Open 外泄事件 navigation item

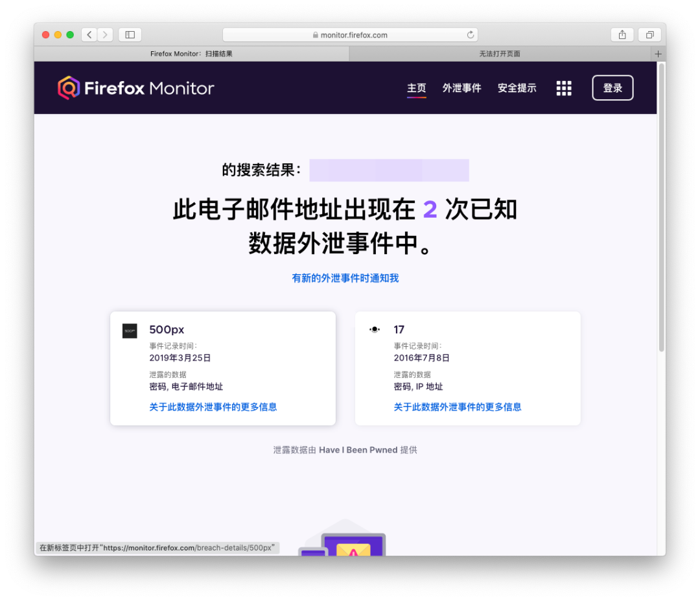click(461, 88)
